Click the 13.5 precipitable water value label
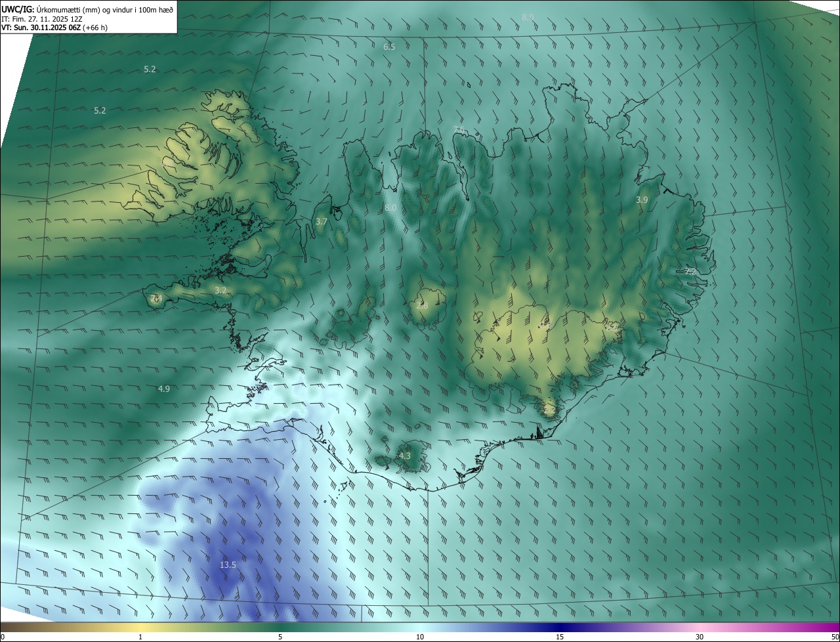The image size is (840, 642). (x=228, y=565)
